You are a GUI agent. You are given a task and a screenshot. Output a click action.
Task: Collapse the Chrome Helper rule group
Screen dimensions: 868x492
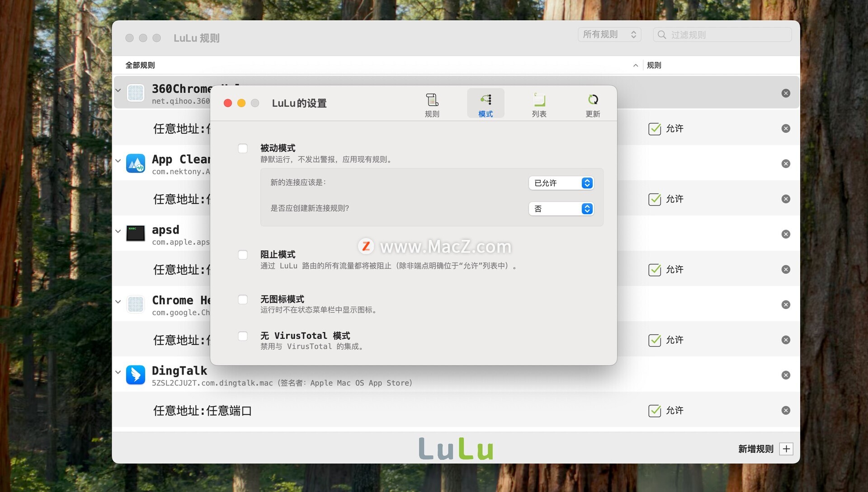coord(118,302)
